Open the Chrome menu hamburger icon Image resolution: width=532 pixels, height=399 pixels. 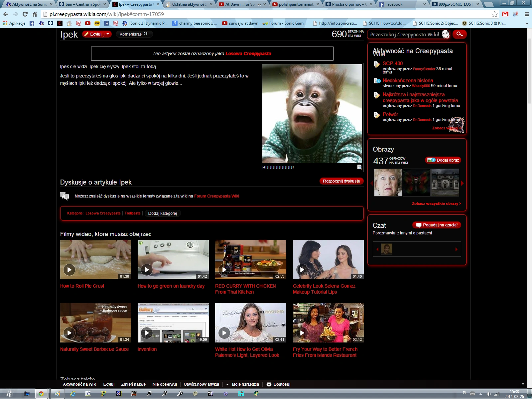[527, 14]
